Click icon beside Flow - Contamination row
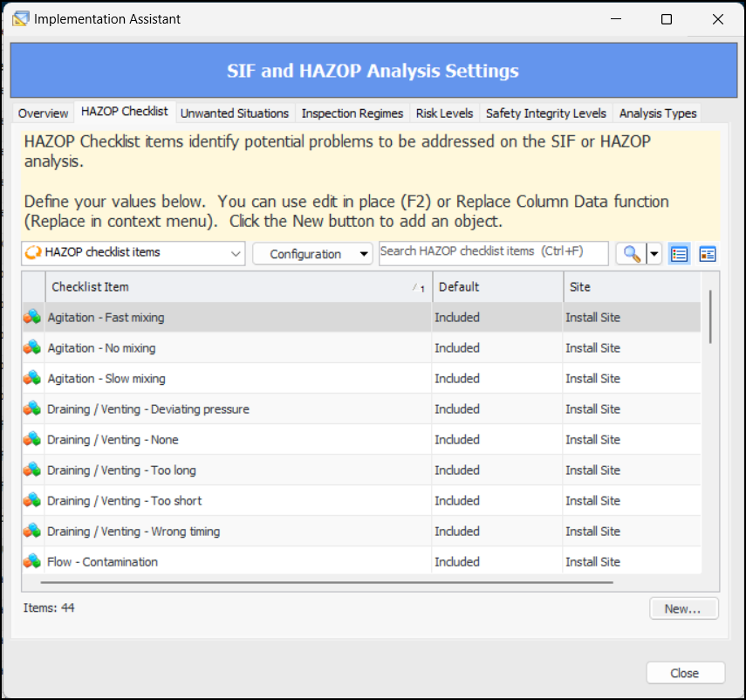Image resolution: width=746 pixels, height=700 pixels. pyautogui.click(x=32, y=561)
